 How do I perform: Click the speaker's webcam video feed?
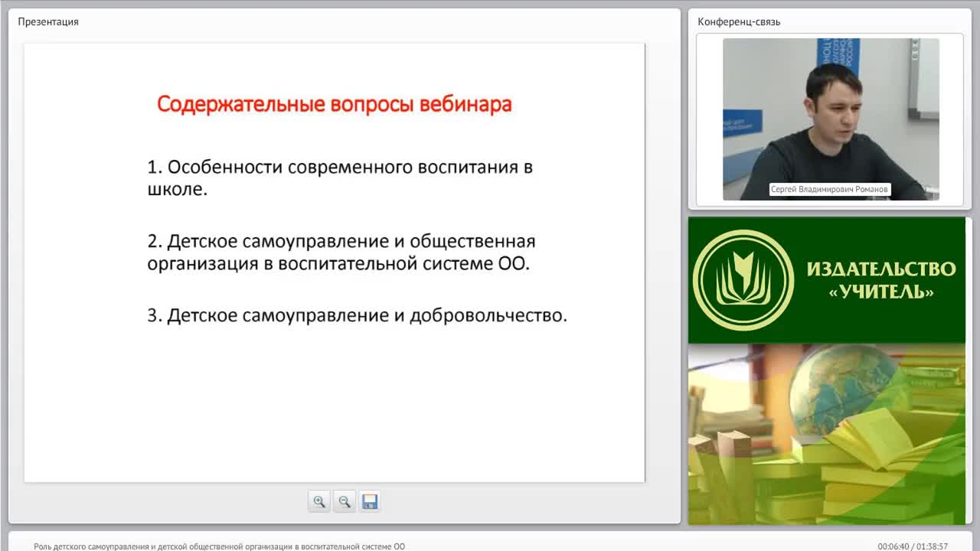coord(831,119)
